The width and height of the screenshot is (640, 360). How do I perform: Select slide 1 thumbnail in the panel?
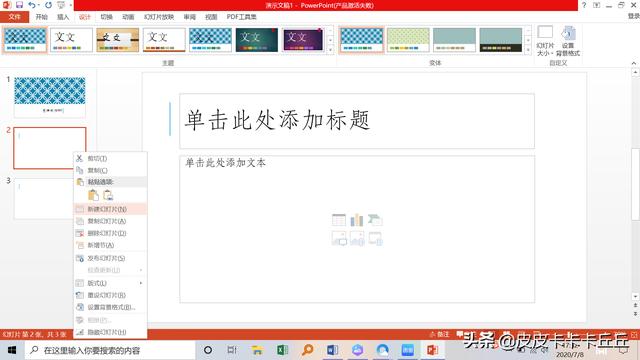coord(50,97)
